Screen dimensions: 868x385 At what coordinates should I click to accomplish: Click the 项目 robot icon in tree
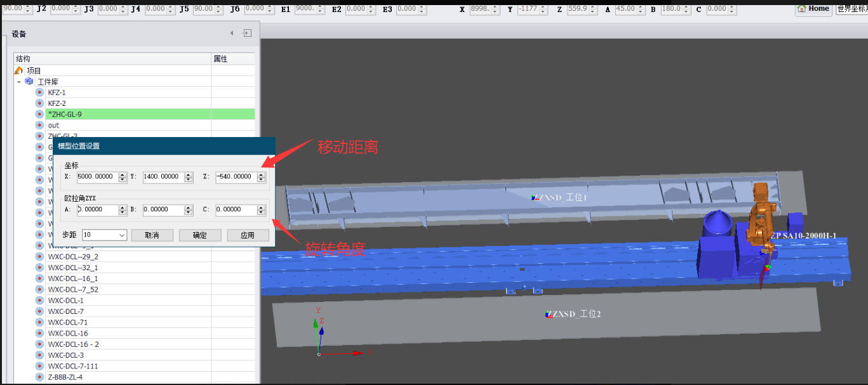pyautogui.click(x=19, y=70)
